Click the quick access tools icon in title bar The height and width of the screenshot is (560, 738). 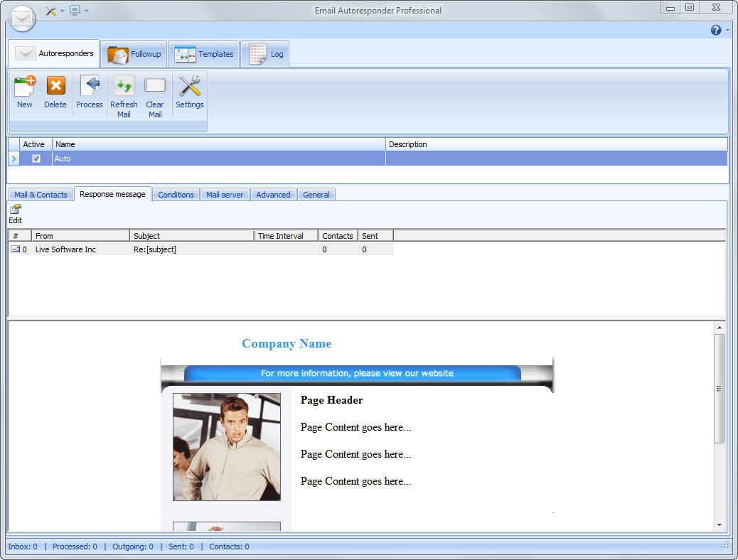pyautogui.click(x=50, y=11)
